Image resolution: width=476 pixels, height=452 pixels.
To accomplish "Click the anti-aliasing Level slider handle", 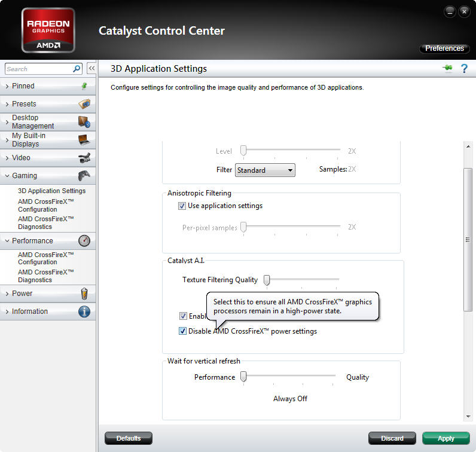I will 243,151.
